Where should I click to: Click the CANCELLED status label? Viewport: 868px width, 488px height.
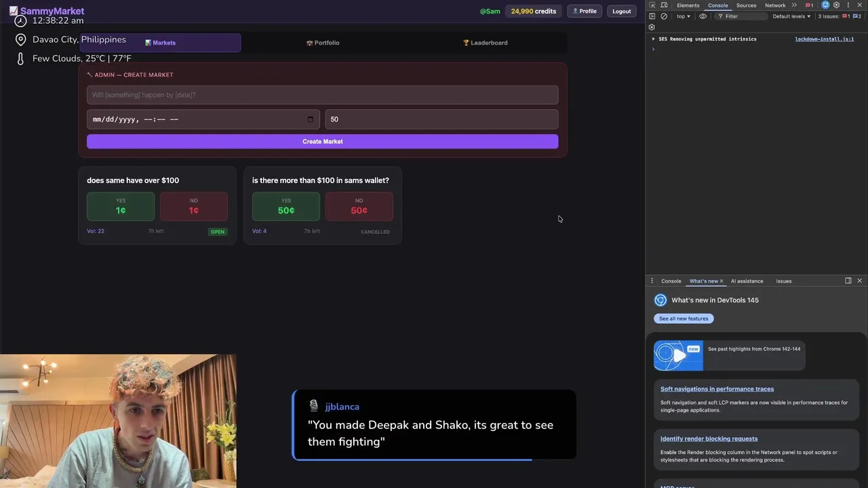point(375,232)
